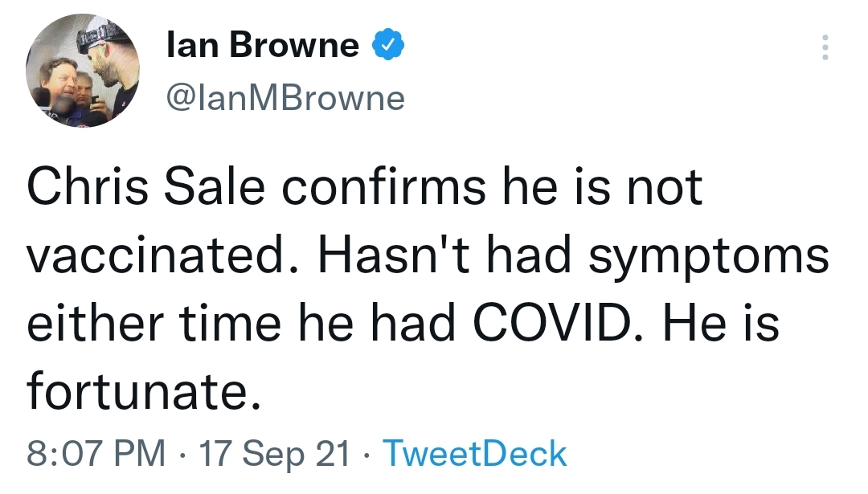Click the 8:07 PM timestamp

96,454
